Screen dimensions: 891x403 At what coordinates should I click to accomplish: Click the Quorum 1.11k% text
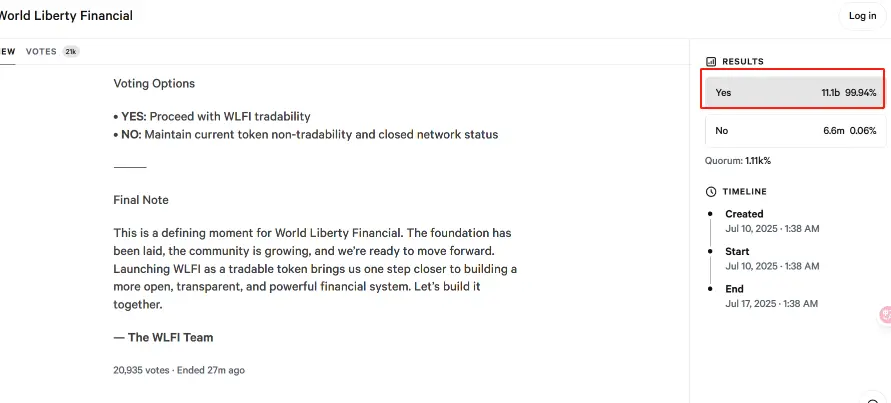[x=738, y=160]
